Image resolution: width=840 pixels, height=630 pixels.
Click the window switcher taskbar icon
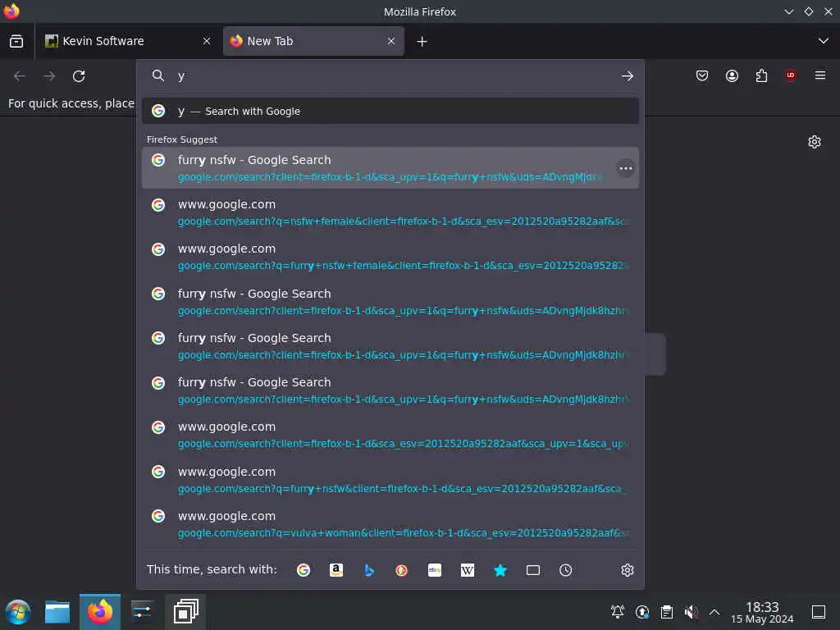(185, 612)
